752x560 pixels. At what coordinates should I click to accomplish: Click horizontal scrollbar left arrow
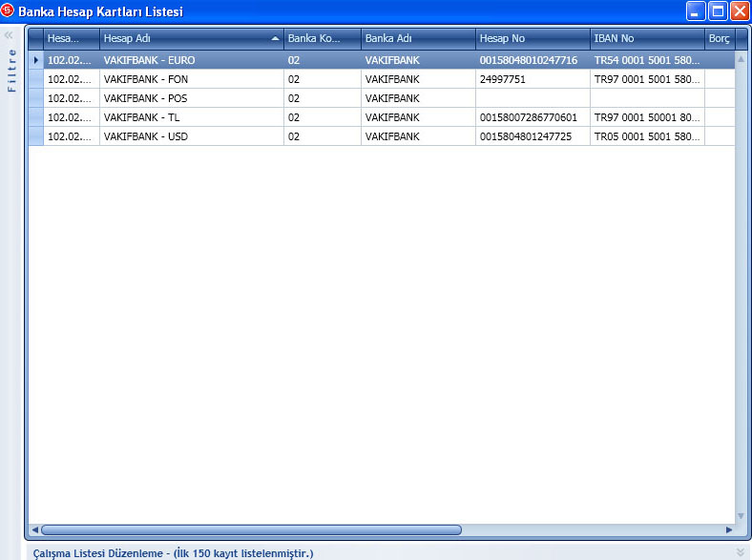[35, 529]
